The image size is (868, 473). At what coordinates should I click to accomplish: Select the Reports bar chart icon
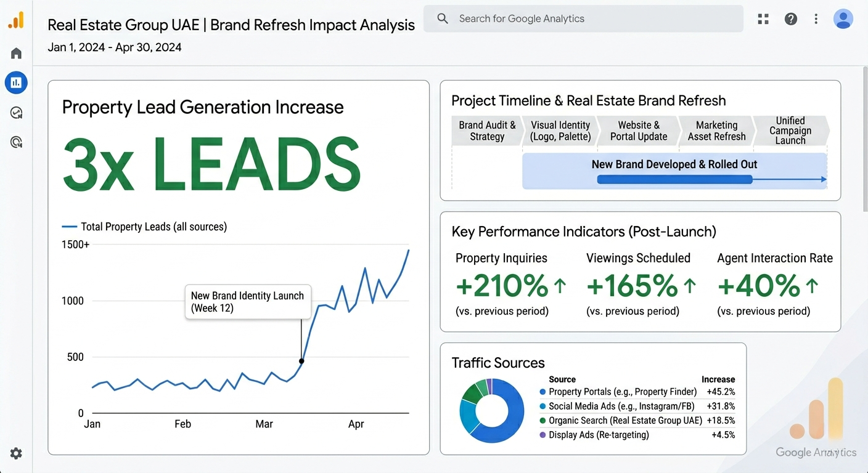point(16,82)
